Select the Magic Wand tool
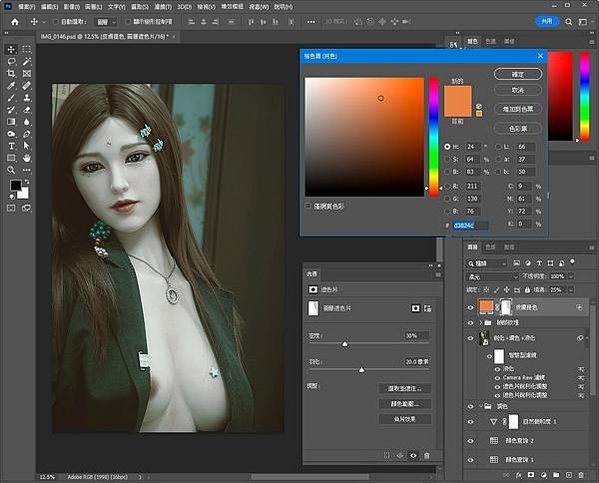Screen dimensions: 599x483 26,61
